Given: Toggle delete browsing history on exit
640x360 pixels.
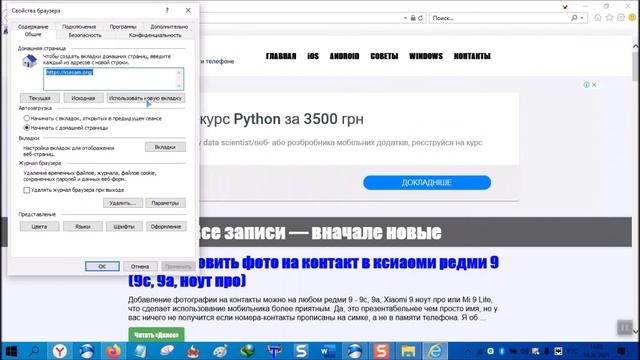Looking at the screenshot, I should [27, 190].
